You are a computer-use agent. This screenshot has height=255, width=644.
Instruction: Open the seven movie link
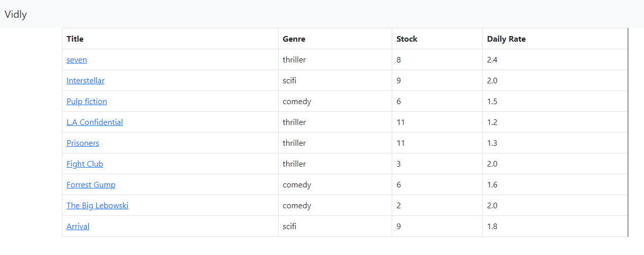point(77,60)
